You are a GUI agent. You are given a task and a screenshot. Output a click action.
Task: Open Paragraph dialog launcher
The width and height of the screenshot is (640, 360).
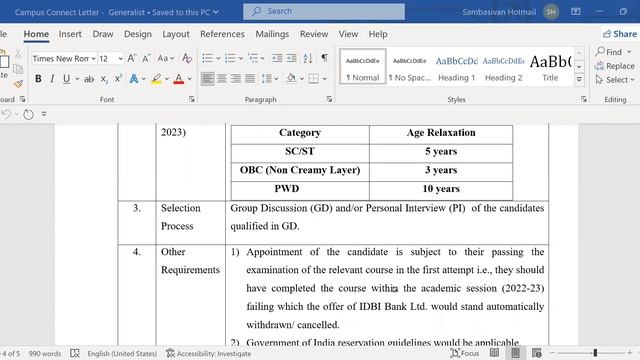329,99
